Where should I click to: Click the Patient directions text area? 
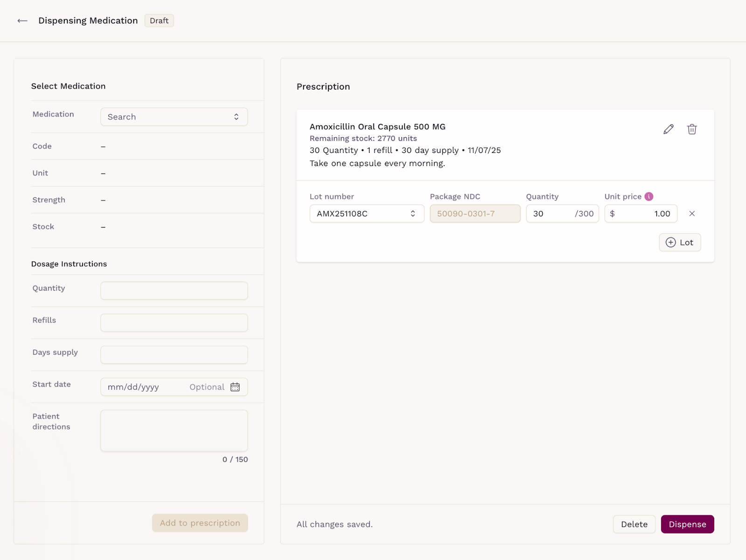pos(174,431)
